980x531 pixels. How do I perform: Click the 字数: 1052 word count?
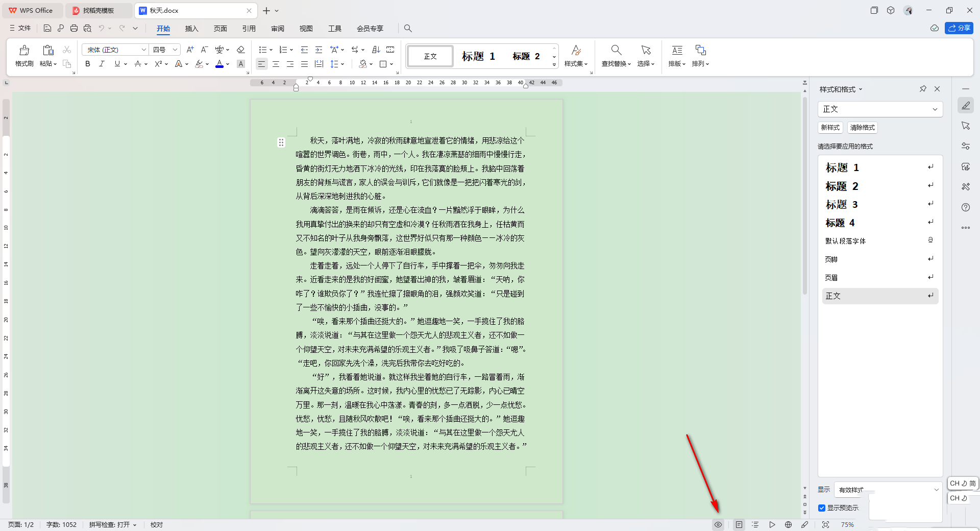coord(61,525)
